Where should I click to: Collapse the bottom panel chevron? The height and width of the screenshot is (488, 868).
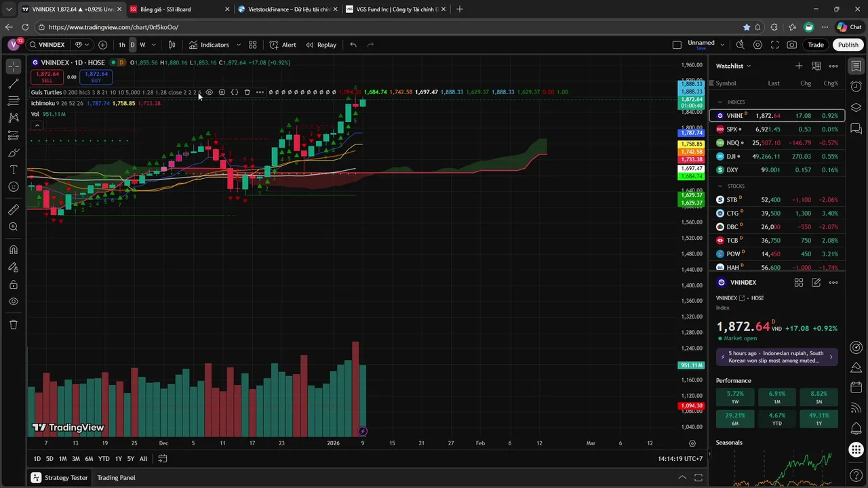pyautogui.click(x=682, y=478)
